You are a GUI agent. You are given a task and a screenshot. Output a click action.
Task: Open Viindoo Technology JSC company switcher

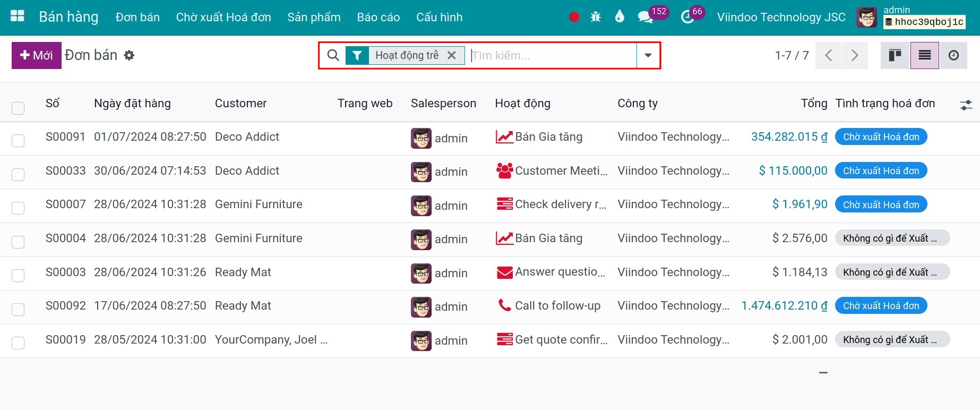point(781,17)
